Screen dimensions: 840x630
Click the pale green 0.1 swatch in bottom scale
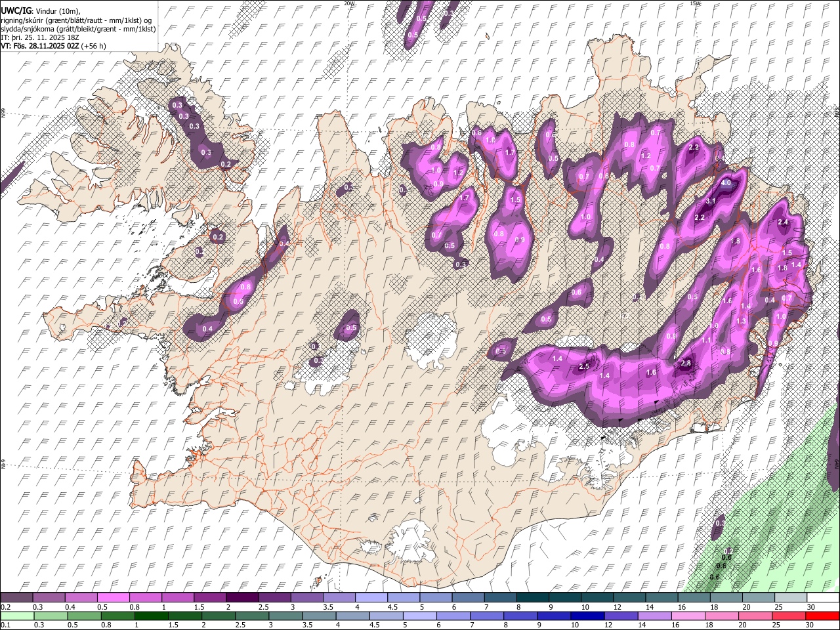click(16, 616)
